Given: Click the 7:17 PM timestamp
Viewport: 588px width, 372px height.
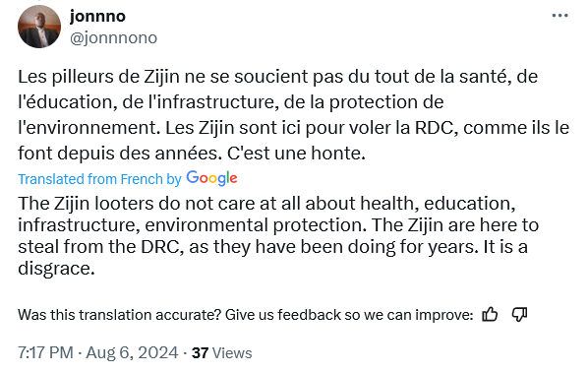Looking at the screenshot, I should pyautogui.click(x=45, y=353).
